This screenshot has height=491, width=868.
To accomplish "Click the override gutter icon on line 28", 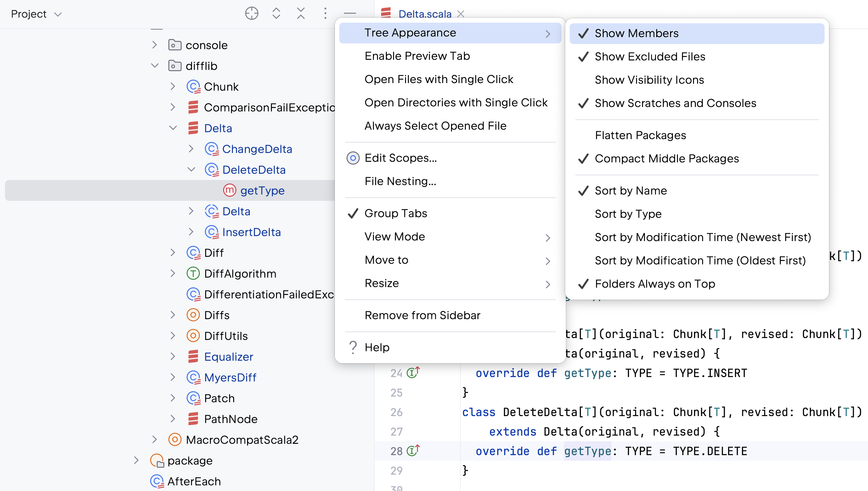I will (413, 450).
